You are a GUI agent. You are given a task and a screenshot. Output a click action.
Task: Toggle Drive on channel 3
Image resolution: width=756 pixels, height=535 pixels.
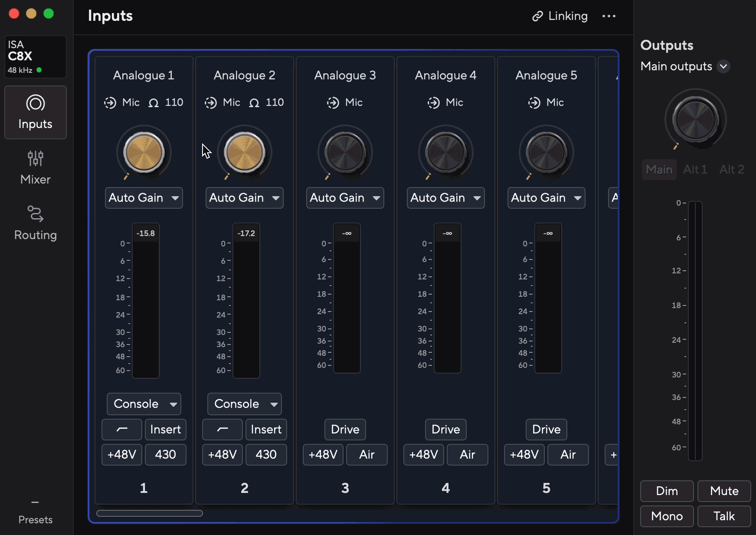pyautogui.click(x=345, y=430)
